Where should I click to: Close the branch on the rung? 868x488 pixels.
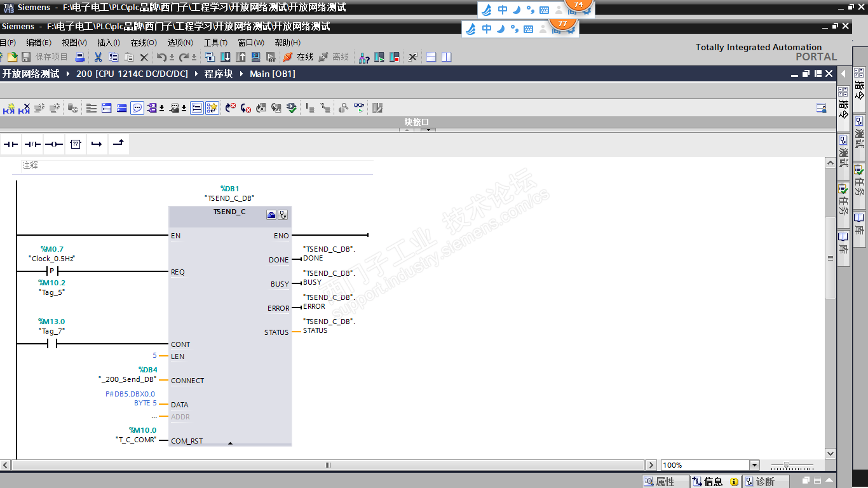[x=118, y=144]
